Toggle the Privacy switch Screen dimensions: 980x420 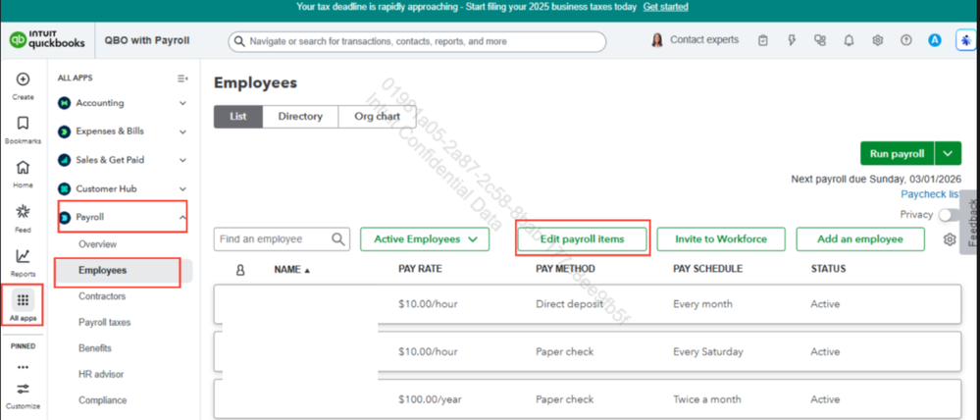click(949, 214)
